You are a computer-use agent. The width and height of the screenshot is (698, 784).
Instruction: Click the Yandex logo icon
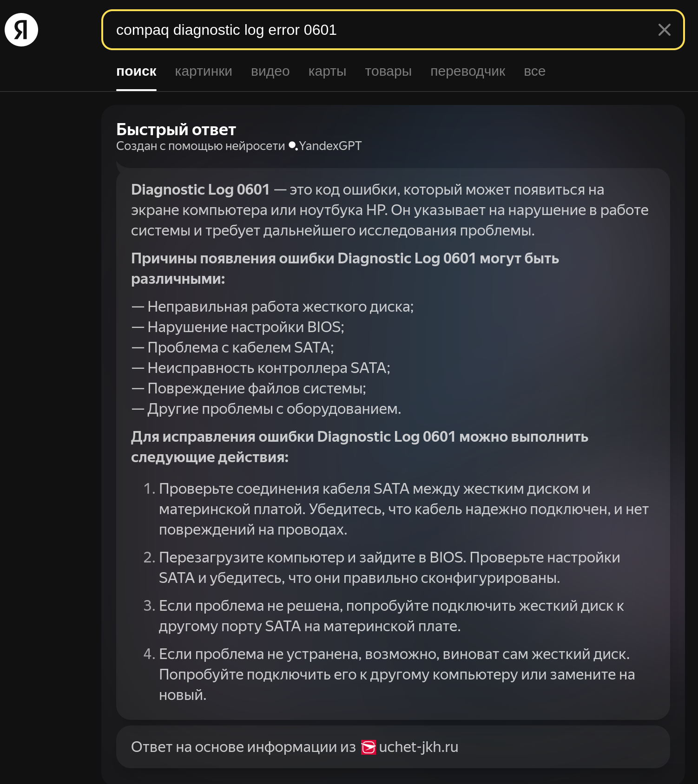21,30
